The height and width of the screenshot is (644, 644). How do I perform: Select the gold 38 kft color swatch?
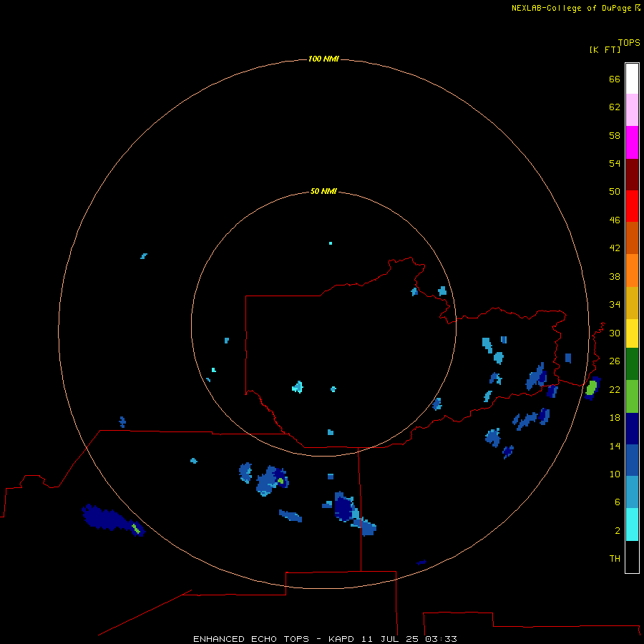[x=632, y=303]
